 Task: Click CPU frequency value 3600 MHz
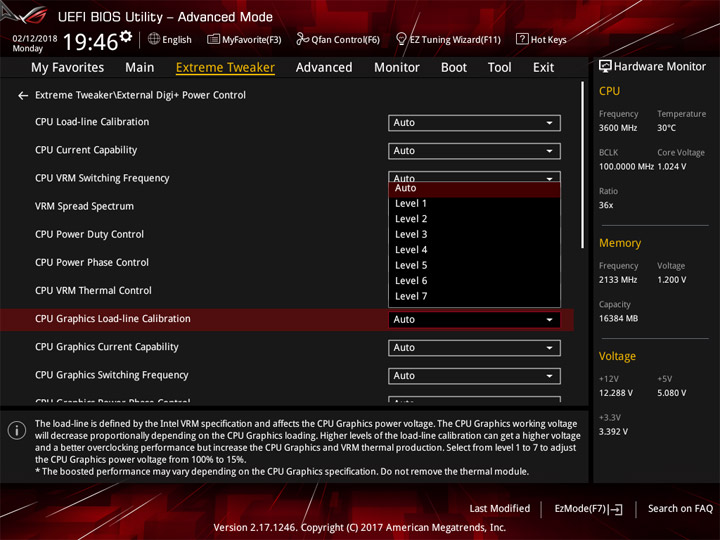(618, 128)
